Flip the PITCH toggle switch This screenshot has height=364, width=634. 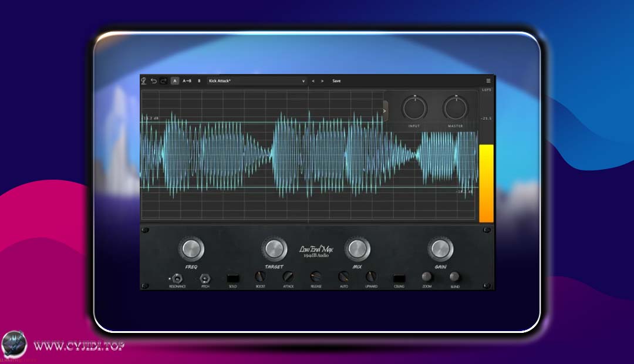[x=205, y=278]
